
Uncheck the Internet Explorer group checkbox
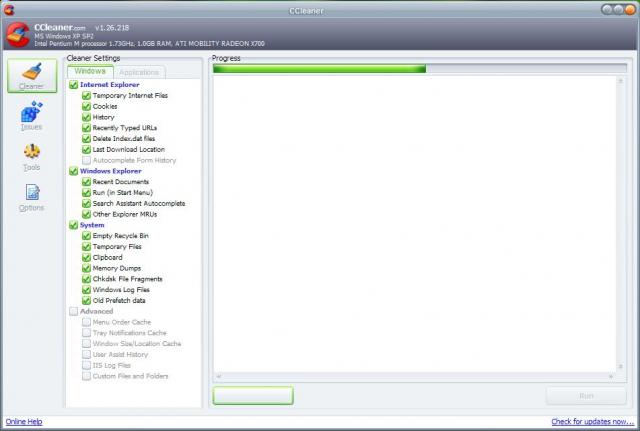coord(73,84)
